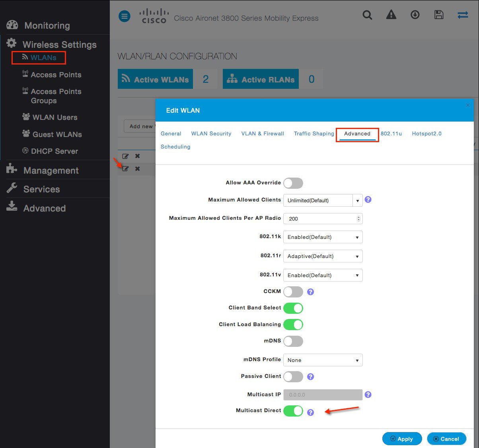Expand the Management sidebar section
The image size is (479, 448).
pyautogui.click(x=51, y=170)
